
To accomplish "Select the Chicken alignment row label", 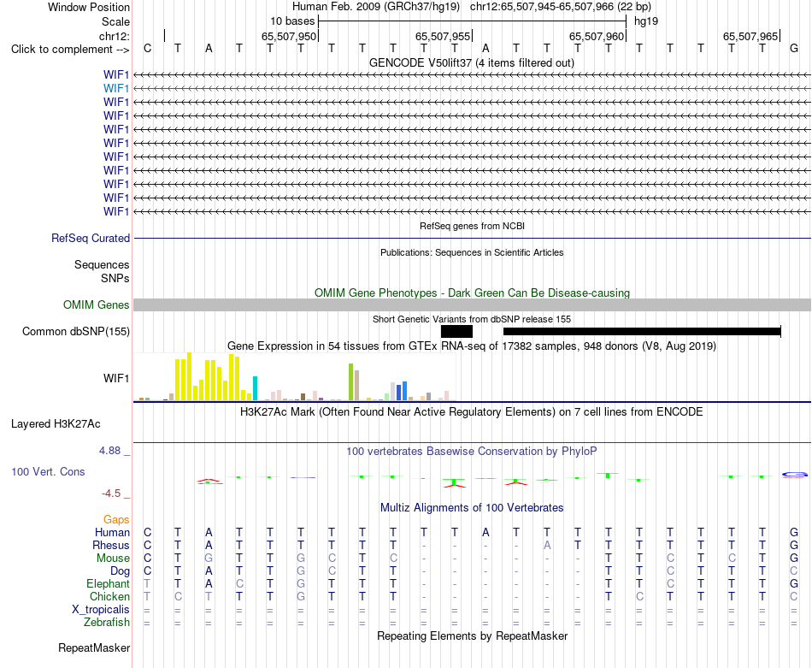I will coord(109,596).
